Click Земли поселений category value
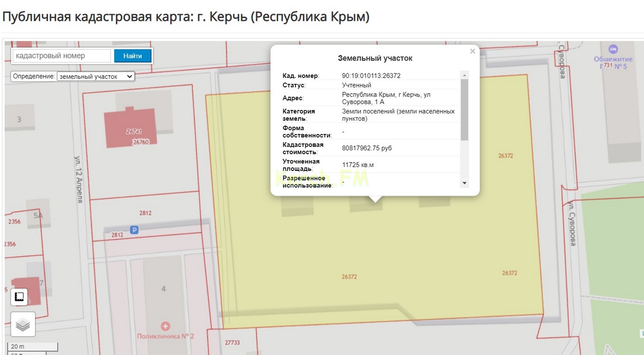The image size is (644, 355). coord(398,115)
